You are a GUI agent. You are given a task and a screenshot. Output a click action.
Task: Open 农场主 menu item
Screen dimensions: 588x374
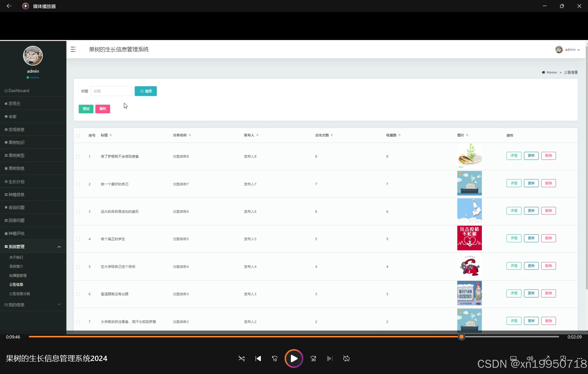(33, 103)
